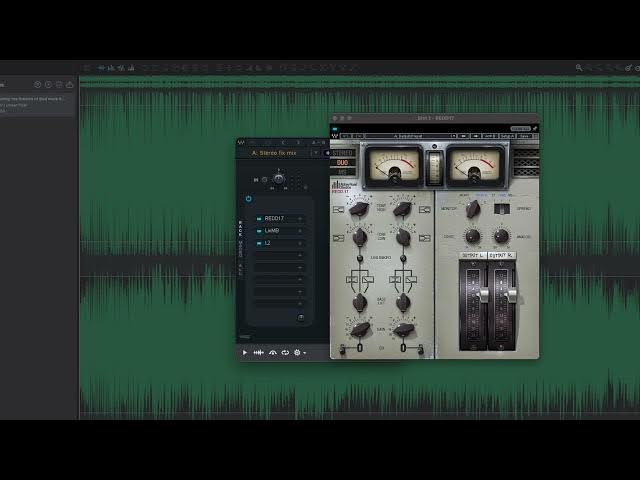Click the EQ curve icon beside the right Tone Low knob
The image size is (640, 480).
424,238
